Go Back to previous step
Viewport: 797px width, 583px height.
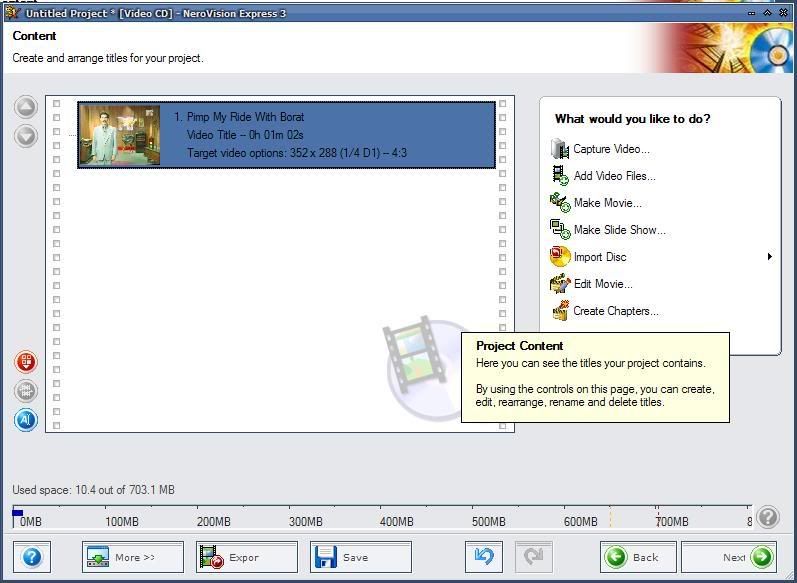[638, 558]
